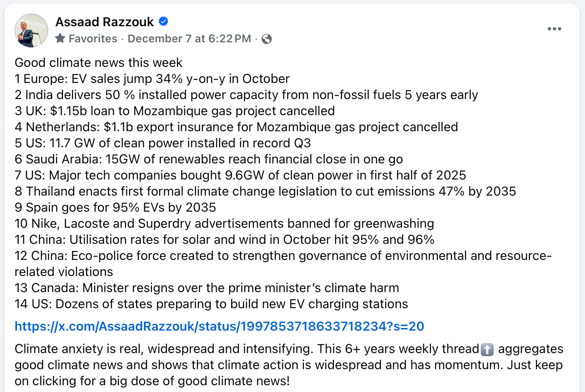Click the India non-fossil power capacity line
Image resolution: width=585 pixels, height=392 pixels.
click(x=246, y=95)
